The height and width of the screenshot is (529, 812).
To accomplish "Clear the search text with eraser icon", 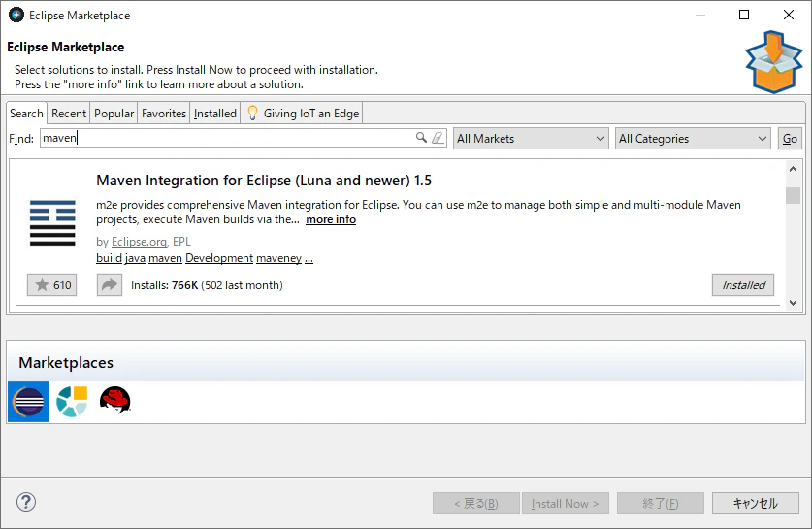I will pyautogui.click(x=438, y=138).
